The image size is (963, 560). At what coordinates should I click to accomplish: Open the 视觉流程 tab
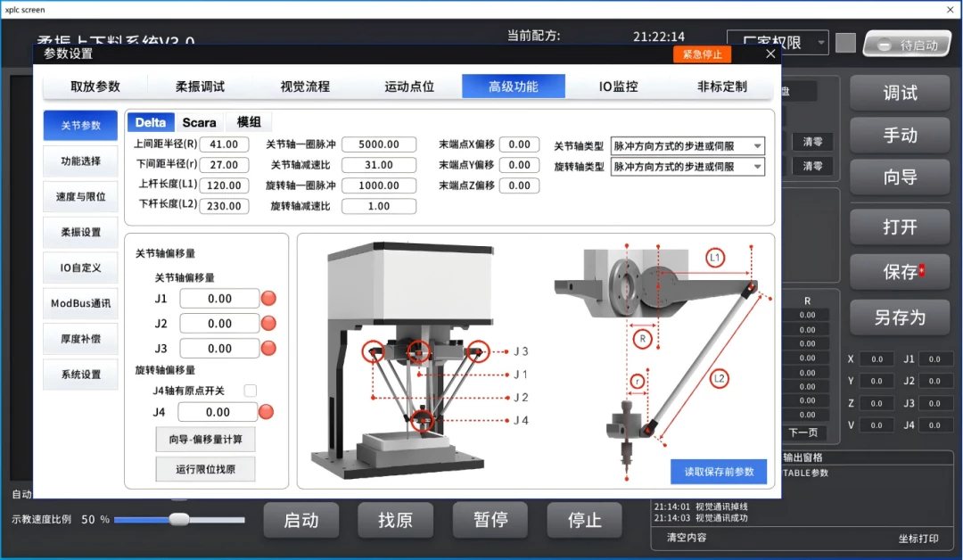pyautogui.click(x=305, y=86)
